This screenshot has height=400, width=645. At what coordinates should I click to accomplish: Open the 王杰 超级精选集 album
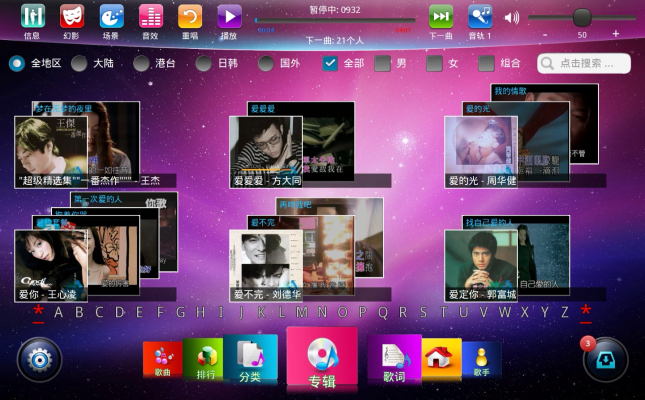(51, 152)
